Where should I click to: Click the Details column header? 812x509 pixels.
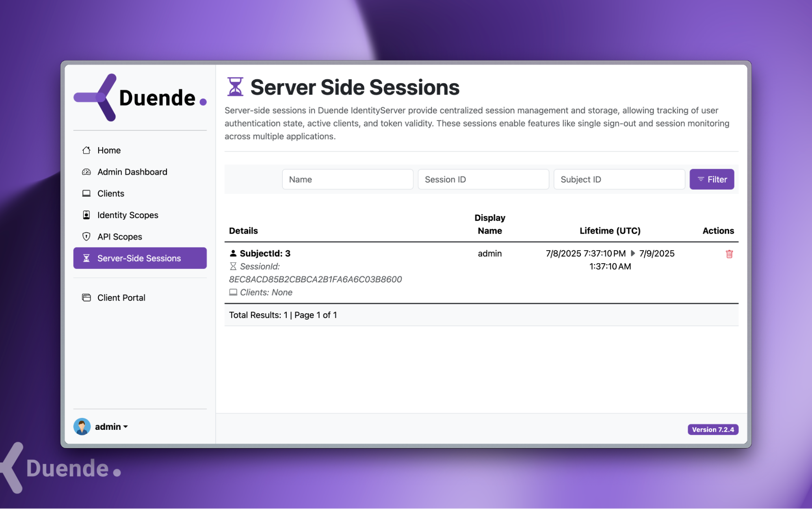(x=243, y=230)
